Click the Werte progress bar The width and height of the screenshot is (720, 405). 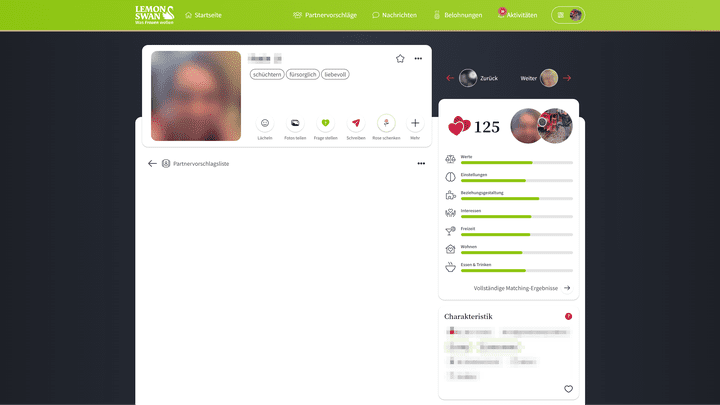point(517,163)
